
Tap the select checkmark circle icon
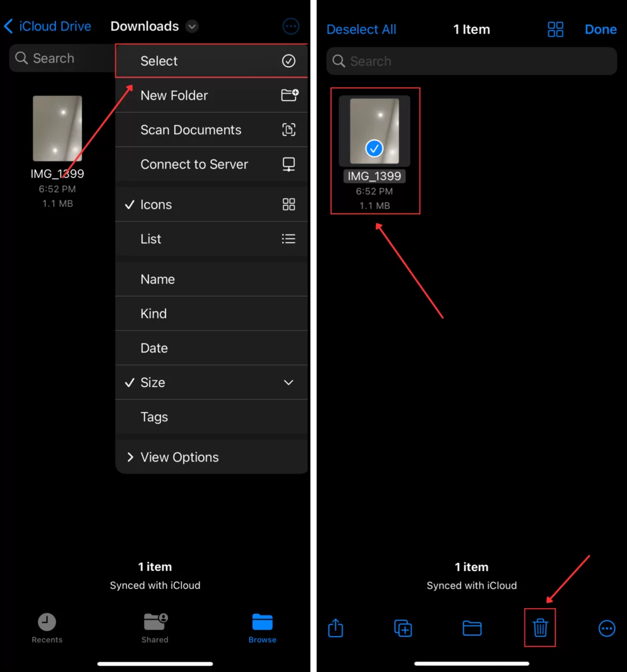pos(289,61)
